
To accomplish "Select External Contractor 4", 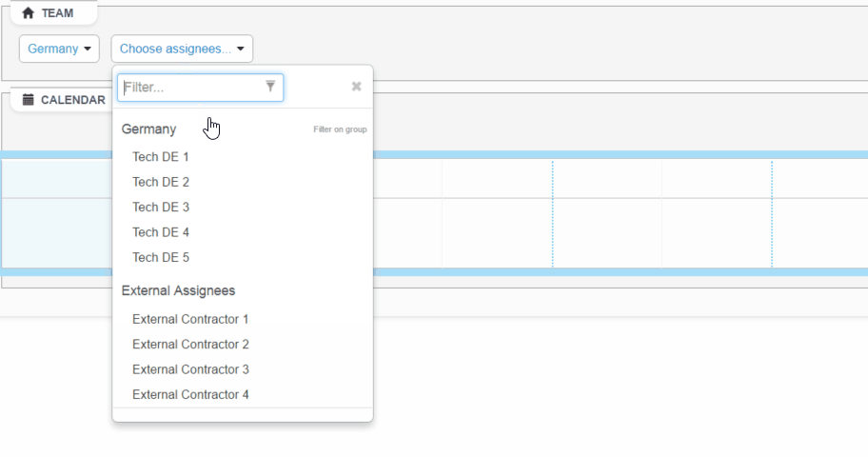I will pos(190,394).
